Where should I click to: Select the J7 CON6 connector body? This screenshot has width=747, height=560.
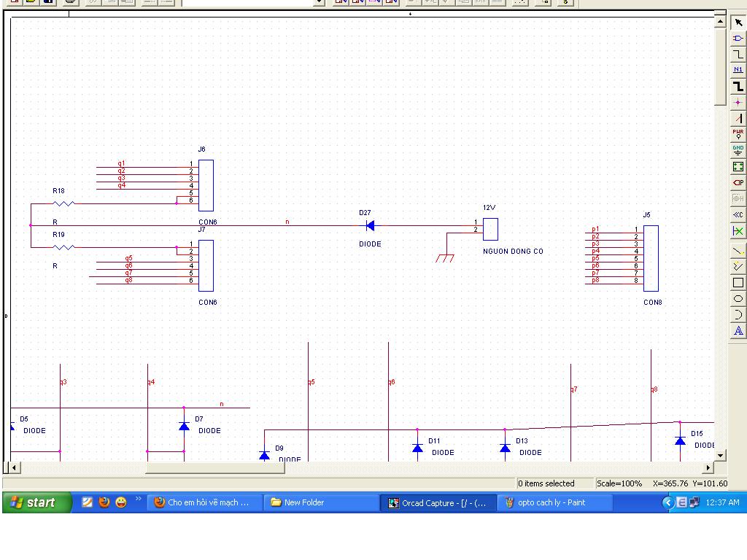pos(206,265)
